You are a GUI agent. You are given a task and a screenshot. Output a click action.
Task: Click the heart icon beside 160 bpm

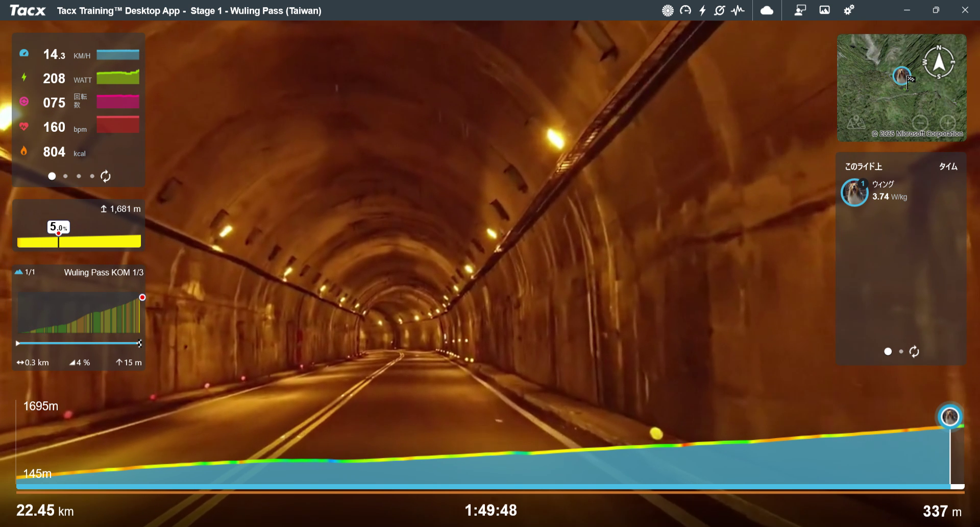tap(24, 126)
